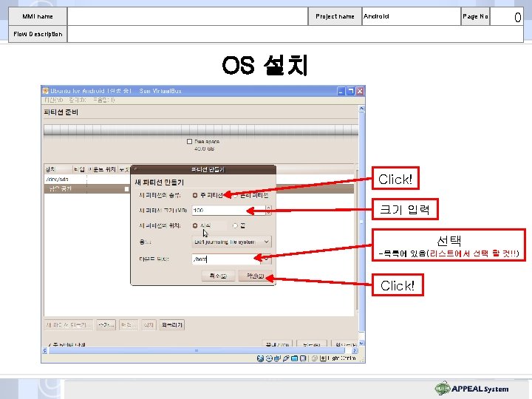The image size is (532, 399).
Task: Click the 삭제 (Delete) partition button
Action: click(x=149, y=325)
